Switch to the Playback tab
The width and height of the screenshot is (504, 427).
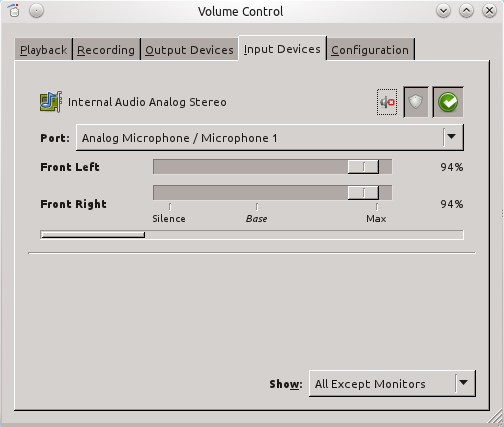pos(43,50)
